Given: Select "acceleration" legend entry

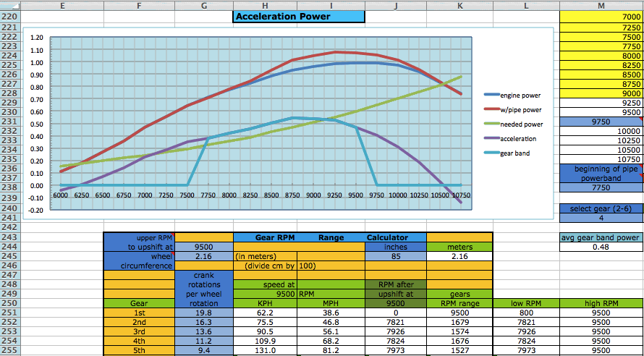Looking at the screenshot, I should pos(509,139).
